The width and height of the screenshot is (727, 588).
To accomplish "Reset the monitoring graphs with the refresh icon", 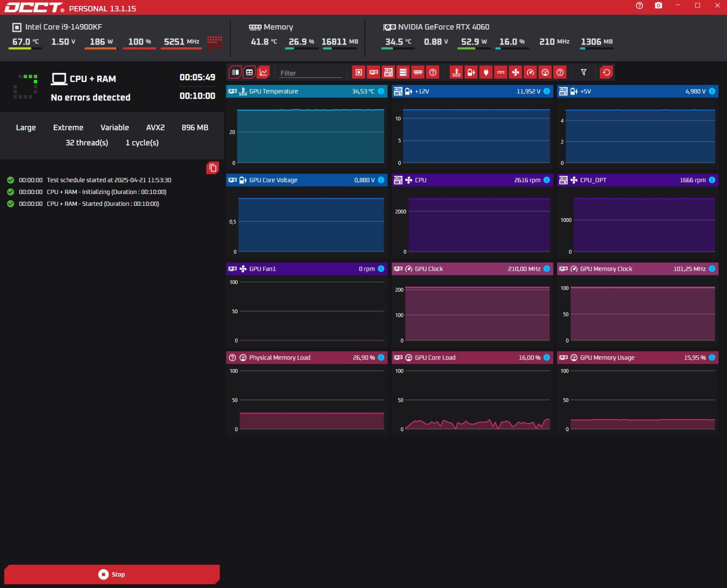I will 606,72.
